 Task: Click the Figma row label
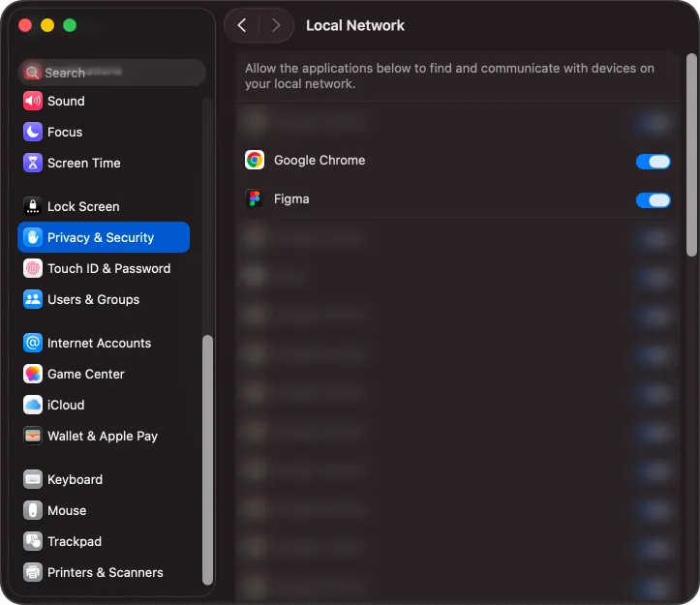tap(291, 198)
